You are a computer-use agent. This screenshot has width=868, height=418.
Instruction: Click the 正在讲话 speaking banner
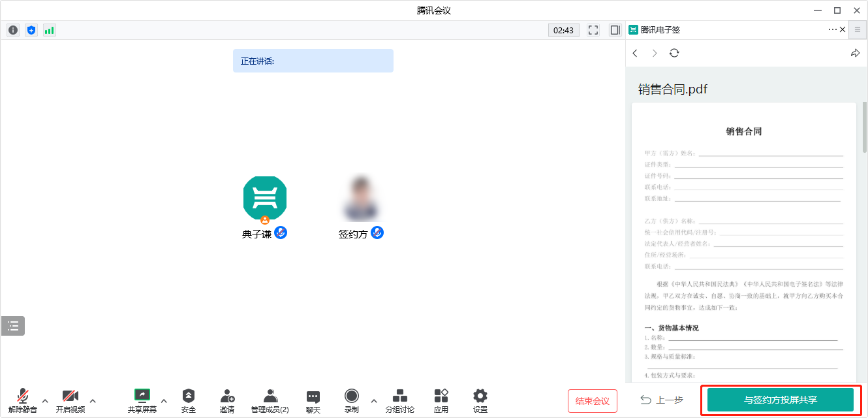coord(313,61)
